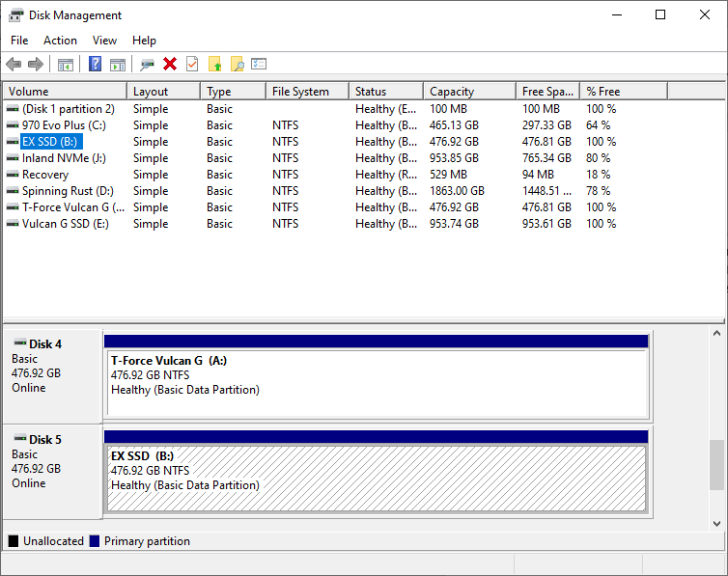Open the Help menu
This screenshot has width=728, height=576.
[x=144, y=41]
